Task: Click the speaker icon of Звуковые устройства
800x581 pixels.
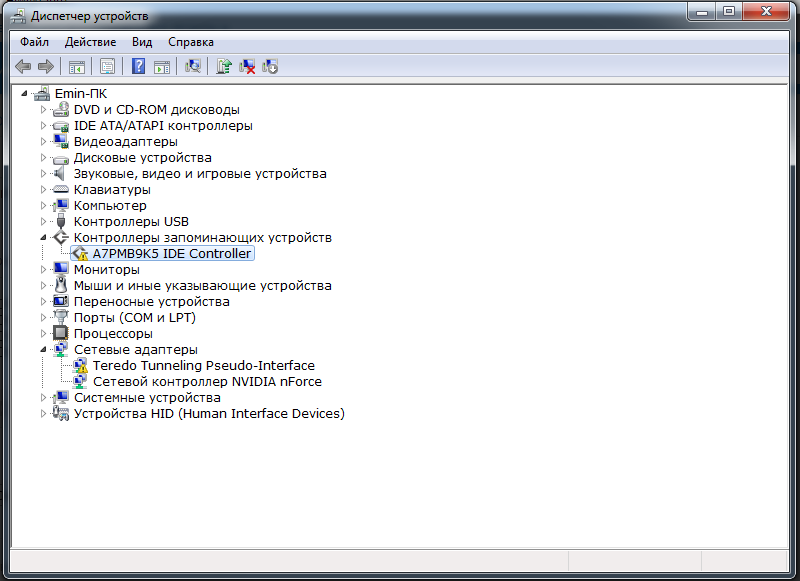Action: pyautogui.click(x=61, y=173)
